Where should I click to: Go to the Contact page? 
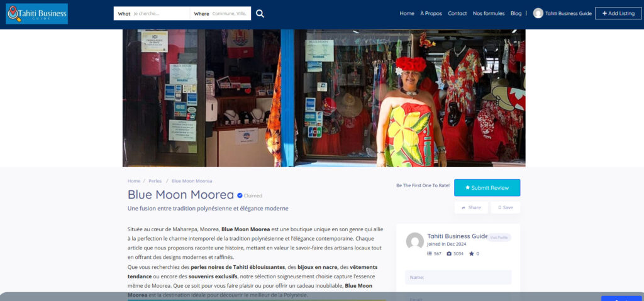(x=457, y=13)
